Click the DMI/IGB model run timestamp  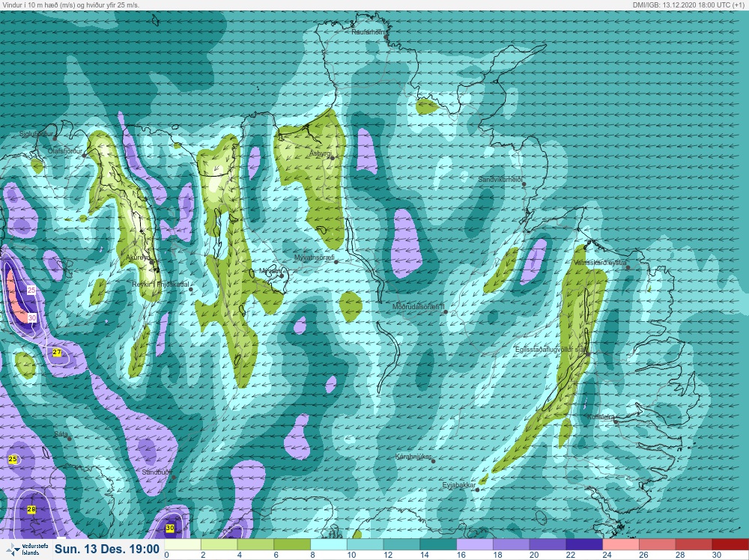click(x=688, y=4)
